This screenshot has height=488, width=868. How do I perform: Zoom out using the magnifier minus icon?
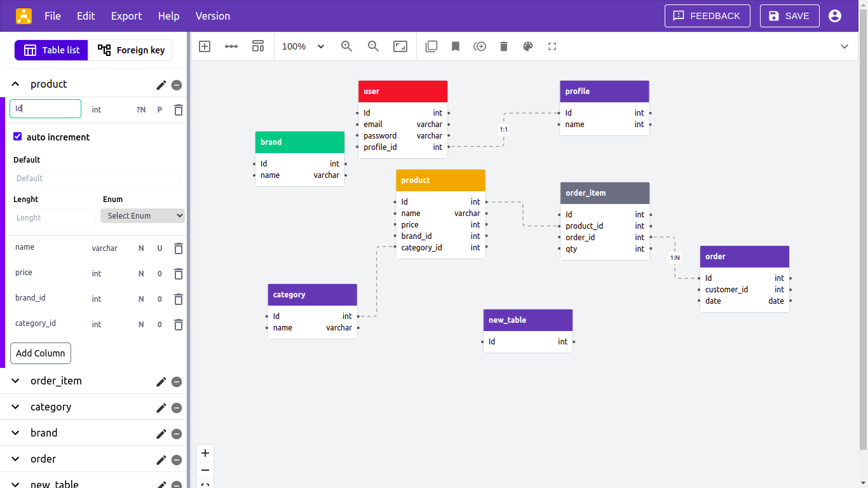pyautogui.click(x=374, y=46)
